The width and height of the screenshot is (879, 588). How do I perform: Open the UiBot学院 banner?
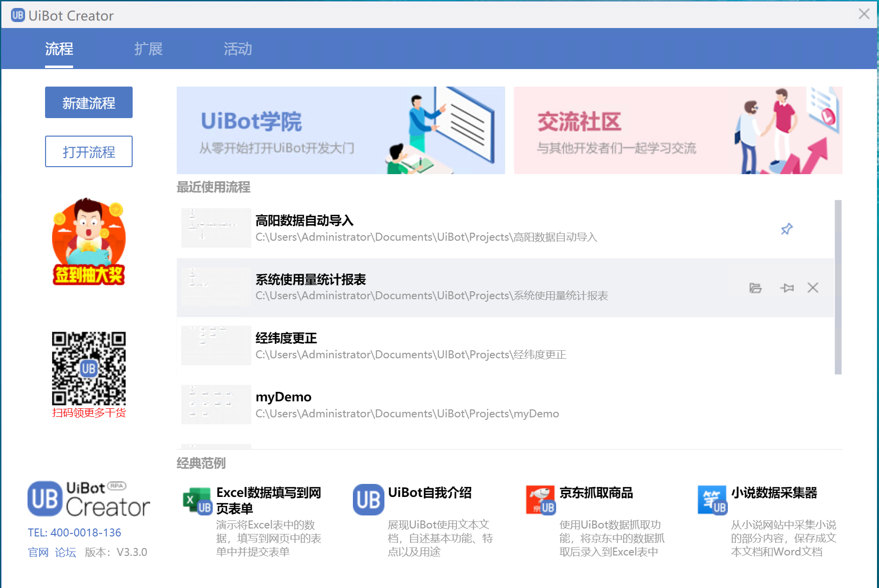tap(340, 130)
